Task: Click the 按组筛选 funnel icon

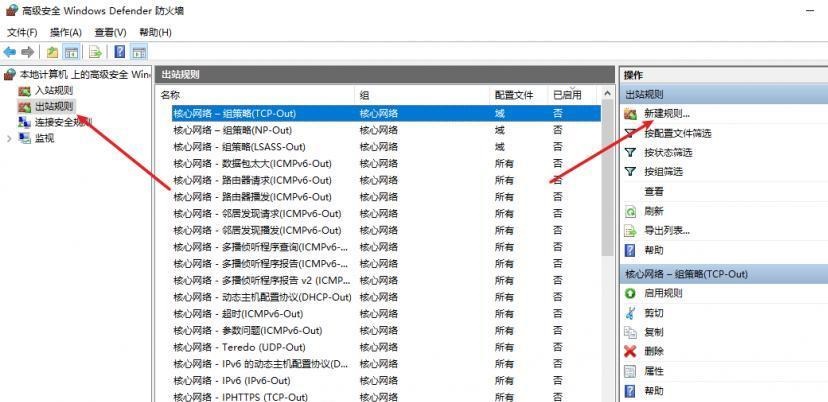Action: click(x=631, y=171)
